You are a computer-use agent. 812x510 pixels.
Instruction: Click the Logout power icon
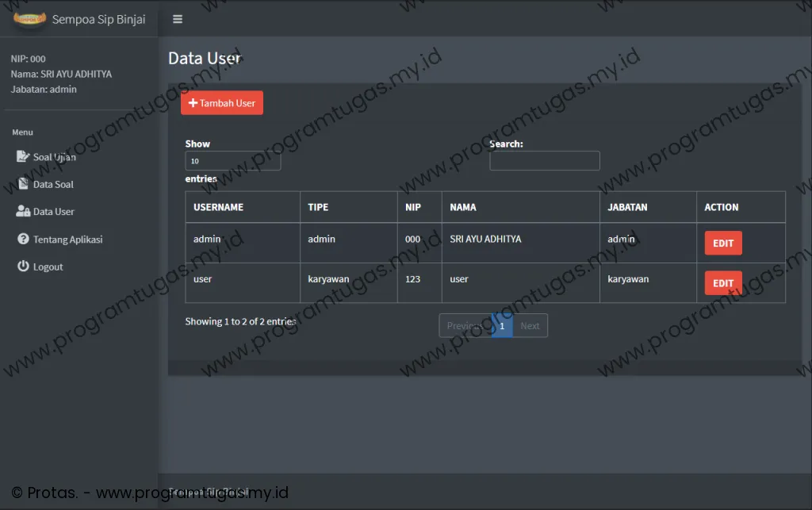point(23,267)
